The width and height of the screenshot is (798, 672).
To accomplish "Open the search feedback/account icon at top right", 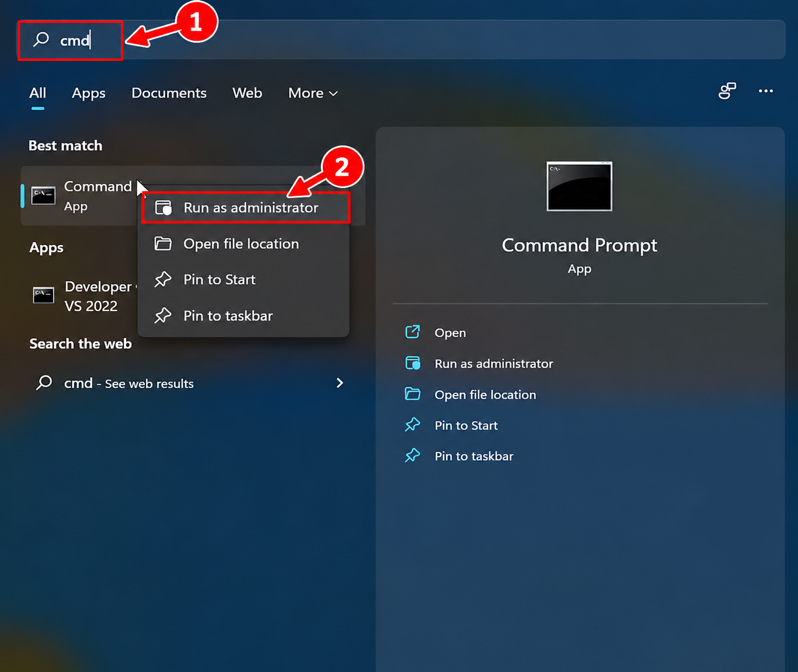I will pyautogui.click(x=727, y=91).
